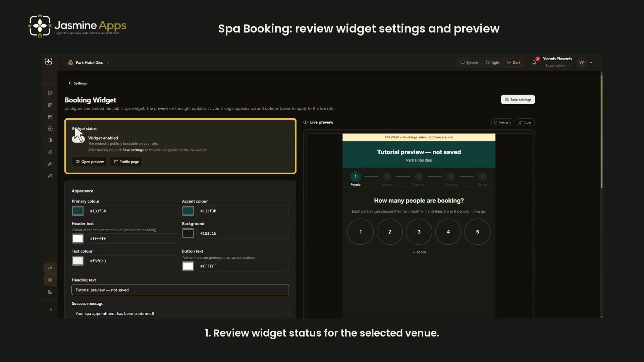Image resolution: width=644 pixels, height=362 pixels.
Task: Click the Text colour hex field #f5f0e3
Action: (x=132, y=261)
